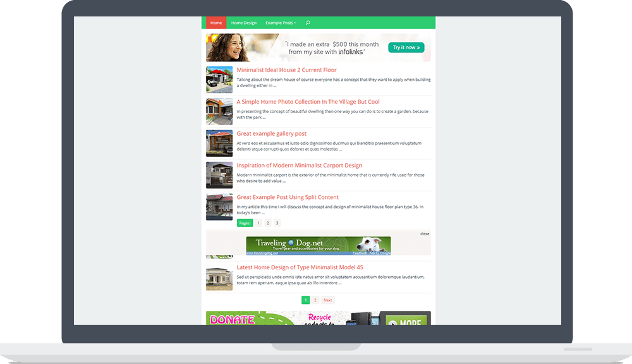Click the Minimalist Ideal House post thumbnail
This screenshot has height=364, width=632.
tap(219, 78)
